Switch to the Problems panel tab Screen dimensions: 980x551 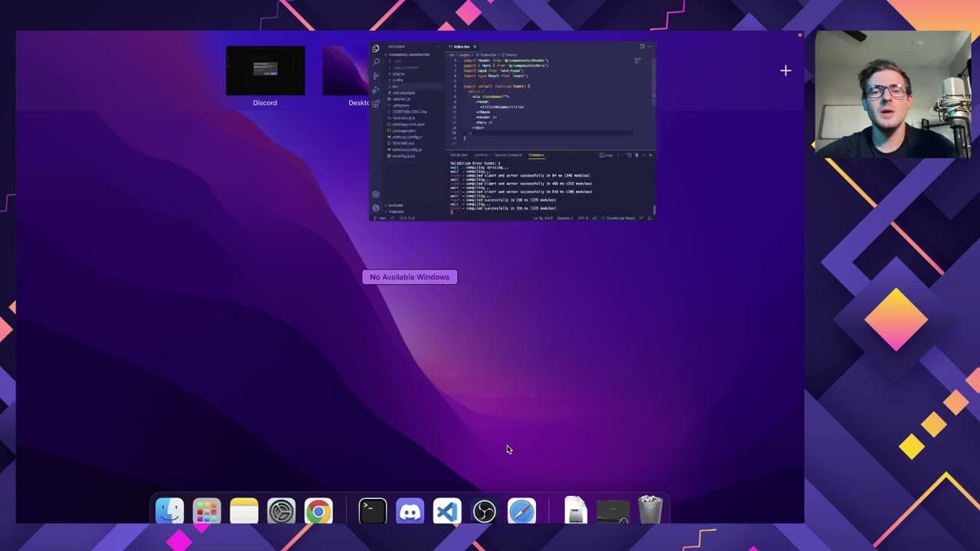pyautogui.click(x=459, y=155)
